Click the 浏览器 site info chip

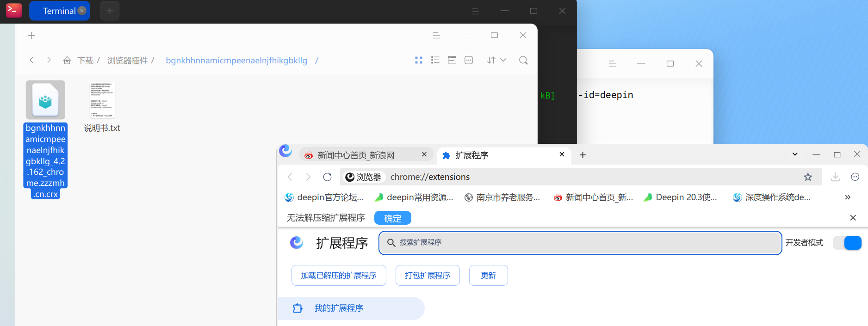click(x=363, y=177)
